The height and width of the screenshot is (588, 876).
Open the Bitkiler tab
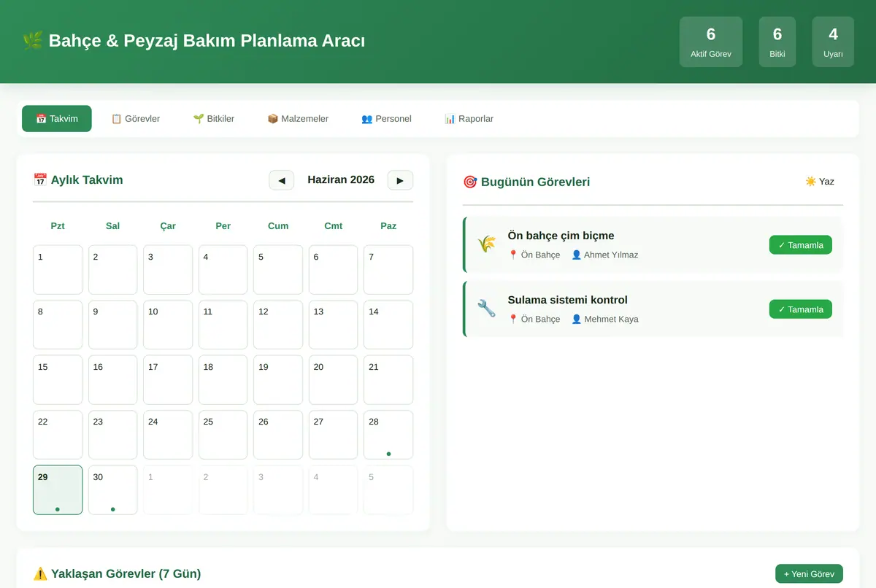pos(213,119)
